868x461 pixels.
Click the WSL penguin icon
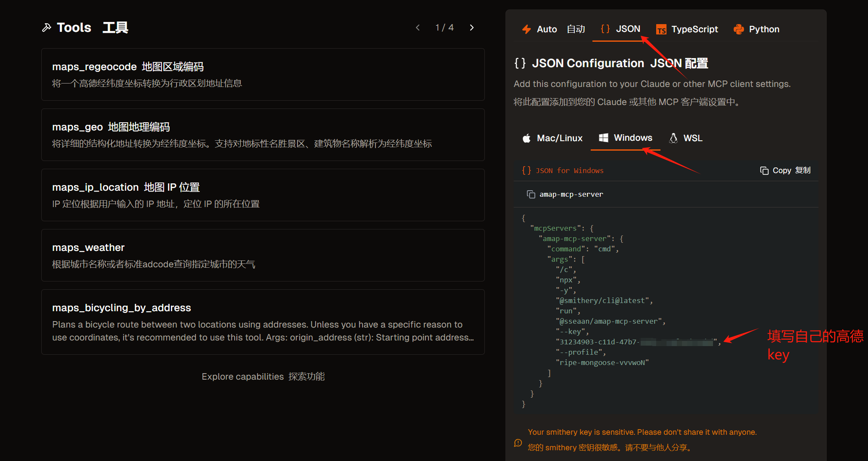point(673,138)
